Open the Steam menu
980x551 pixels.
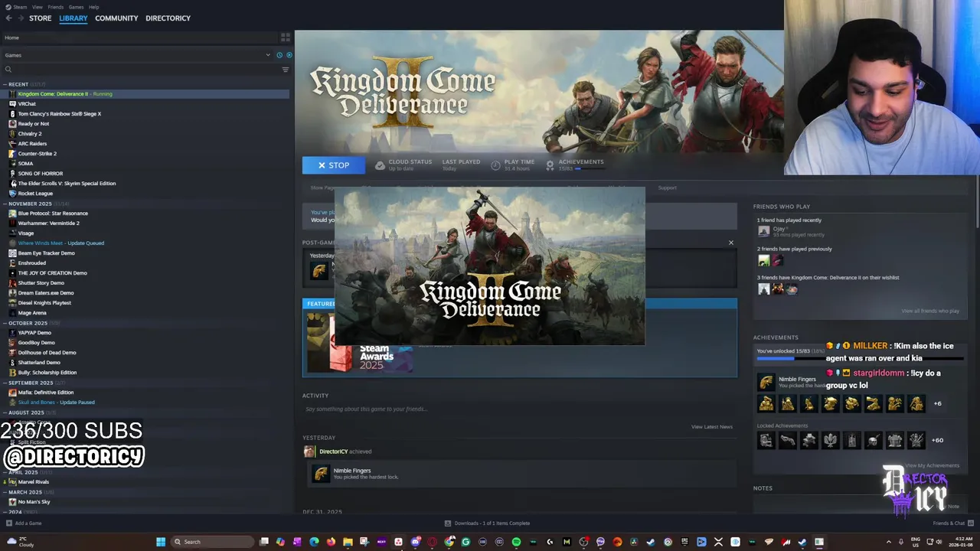tap(18, 7)
